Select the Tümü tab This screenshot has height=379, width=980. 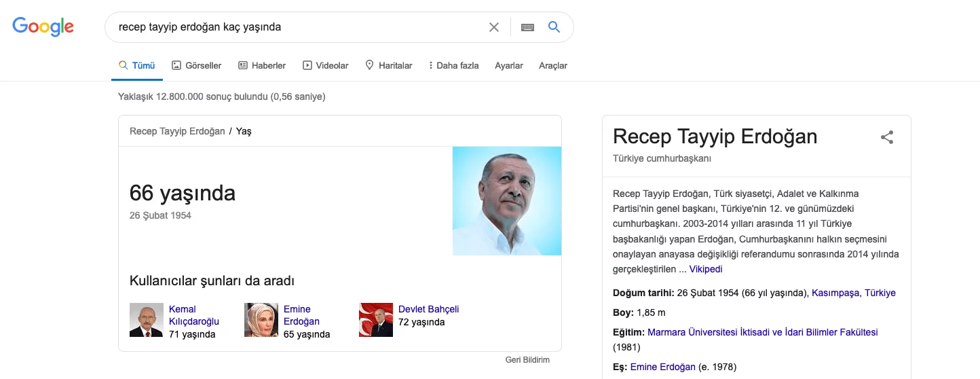(137, 66)
